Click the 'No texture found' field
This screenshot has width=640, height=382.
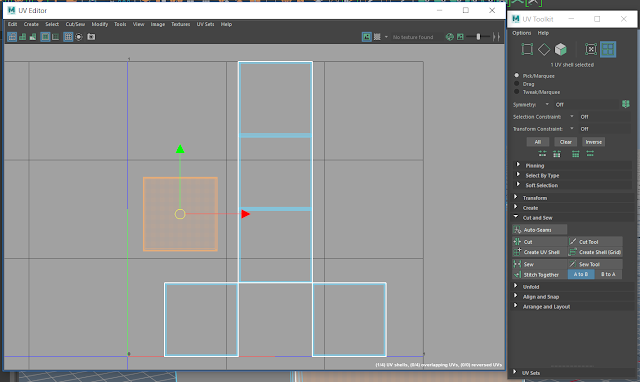413,37
